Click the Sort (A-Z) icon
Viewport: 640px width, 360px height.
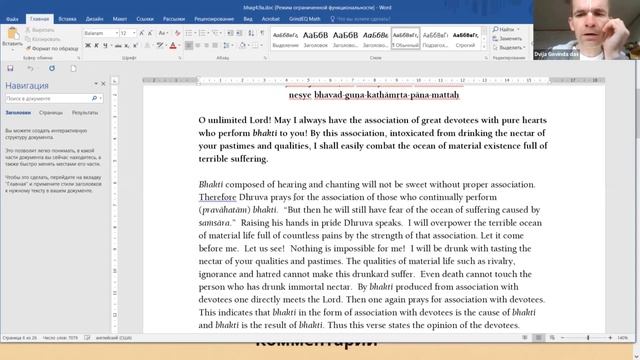pyautogui.click(x=251, y=33)
